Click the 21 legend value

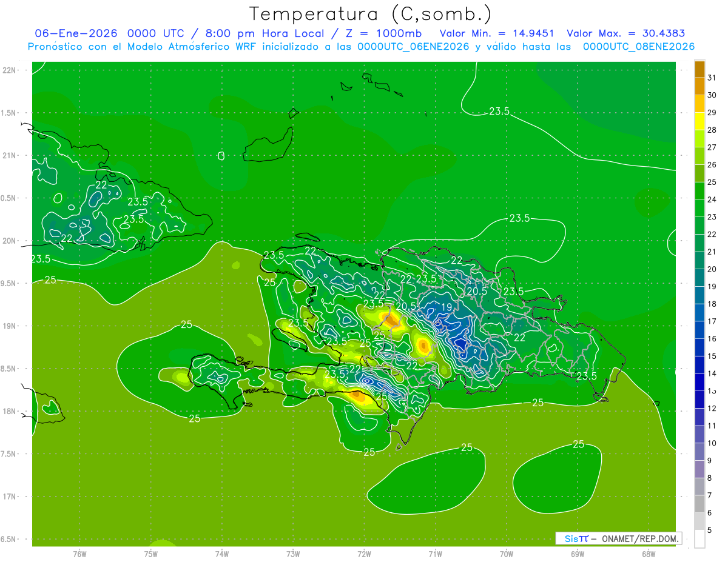(712, 252)
